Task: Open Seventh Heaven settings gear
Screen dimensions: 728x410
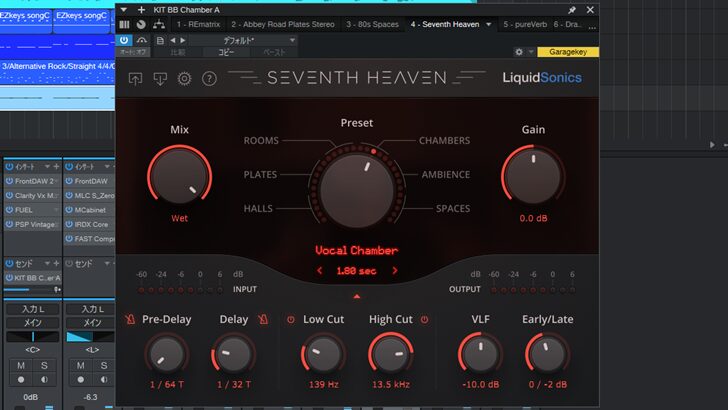Action: [x=184, y=78]
